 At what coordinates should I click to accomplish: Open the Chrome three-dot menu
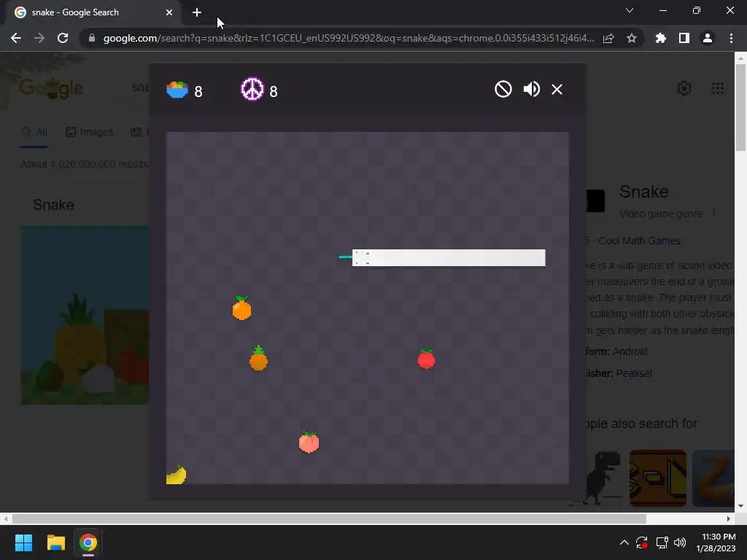click(x=731, y=38)
